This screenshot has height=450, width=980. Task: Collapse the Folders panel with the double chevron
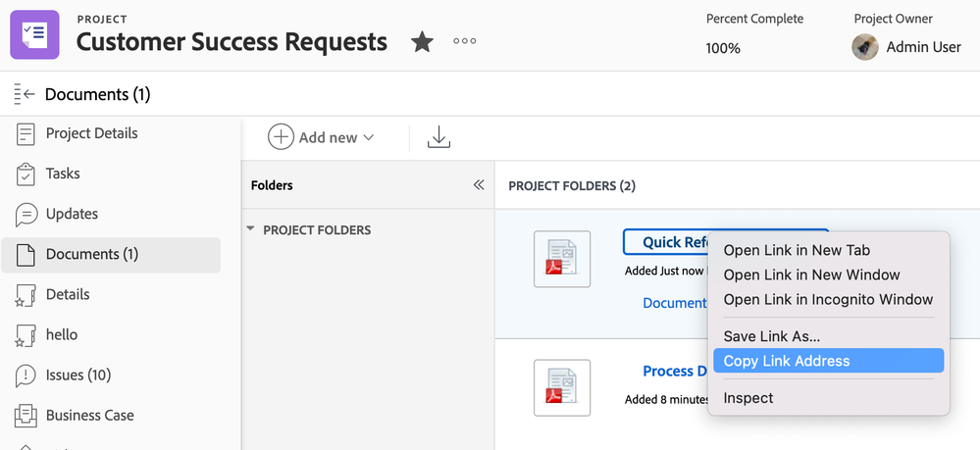tap(479, 184)
